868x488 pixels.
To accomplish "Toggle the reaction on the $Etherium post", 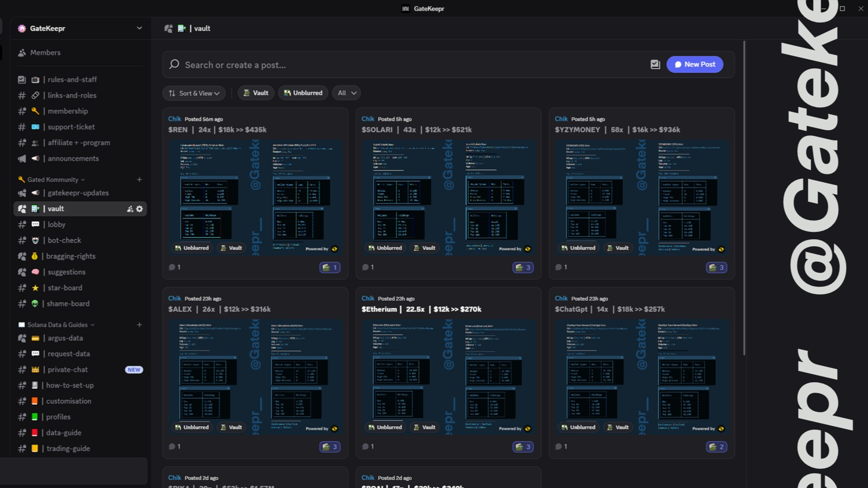I will (523, 447).
